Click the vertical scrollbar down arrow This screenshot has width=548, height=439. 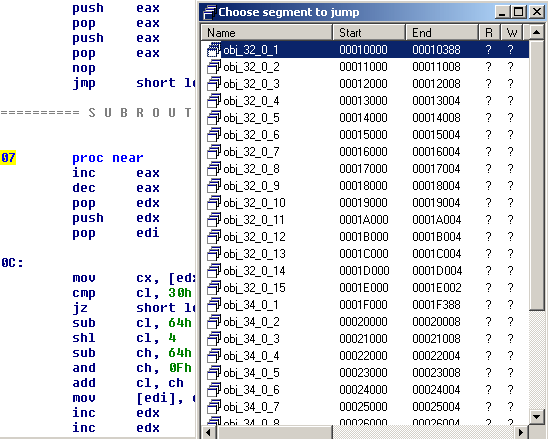click(536, 416)
